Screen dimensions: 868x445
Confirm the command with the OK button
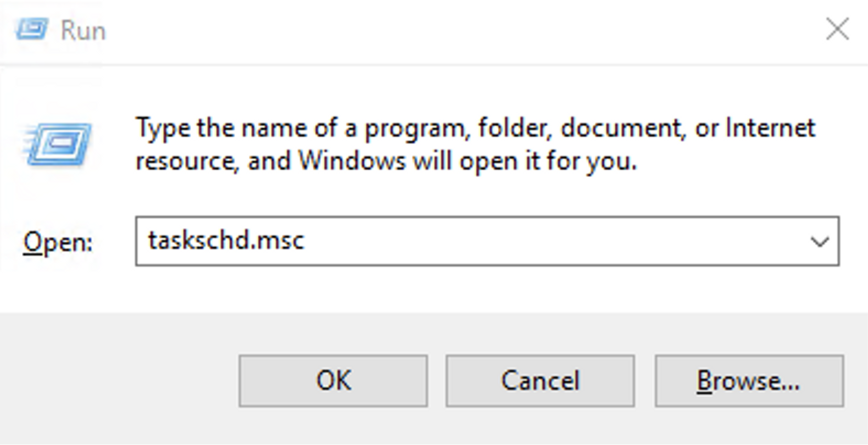333,381
